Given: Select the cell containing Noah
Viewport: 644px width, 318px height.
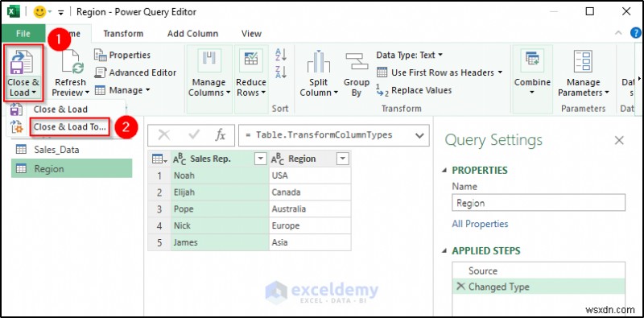Looking at the screenshot, I should click(220, 176).
